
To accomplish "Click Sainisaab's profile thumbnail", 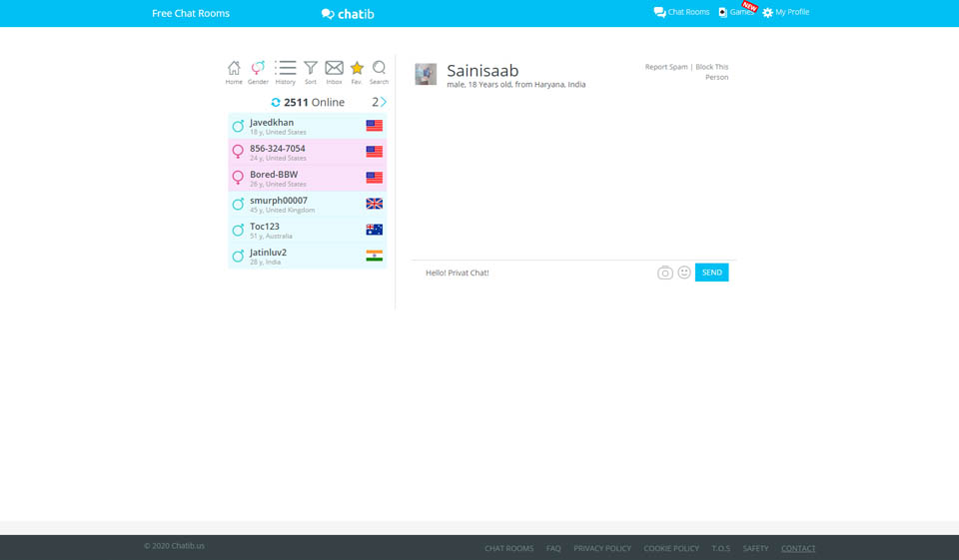I will pyautogui.click(x=426, y=74).
